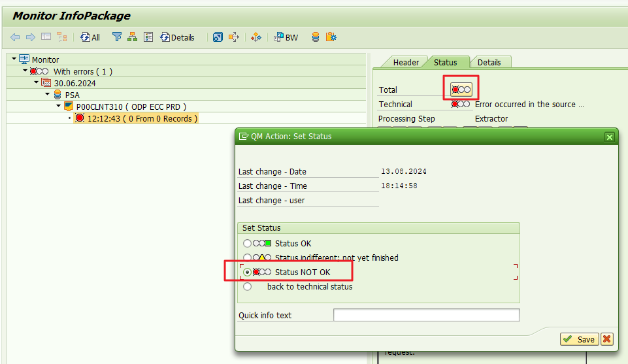Viewport: 628px width, 364px height.
Task: Click red status circle beside 12:12:43 request
Action: 80,118
